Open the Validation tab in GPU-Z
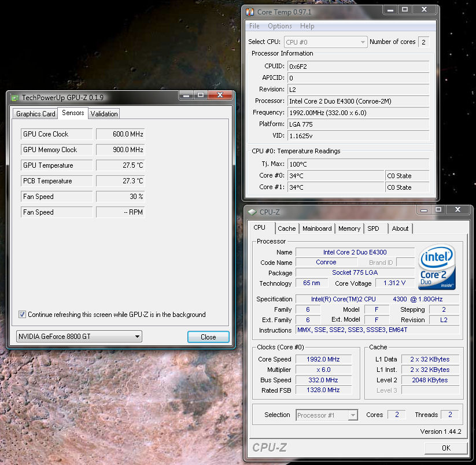The image size is (476, 465). tap(104, 114)
